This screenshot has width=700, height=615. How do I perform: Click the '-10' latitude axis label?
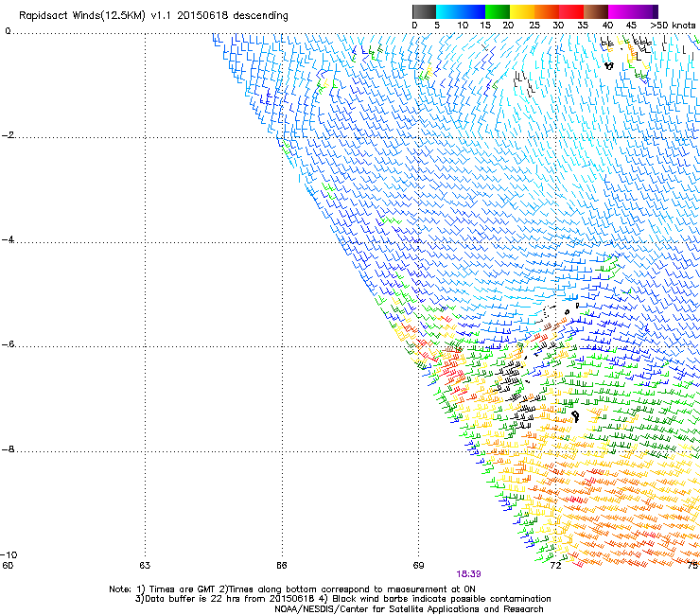(9, 555)
